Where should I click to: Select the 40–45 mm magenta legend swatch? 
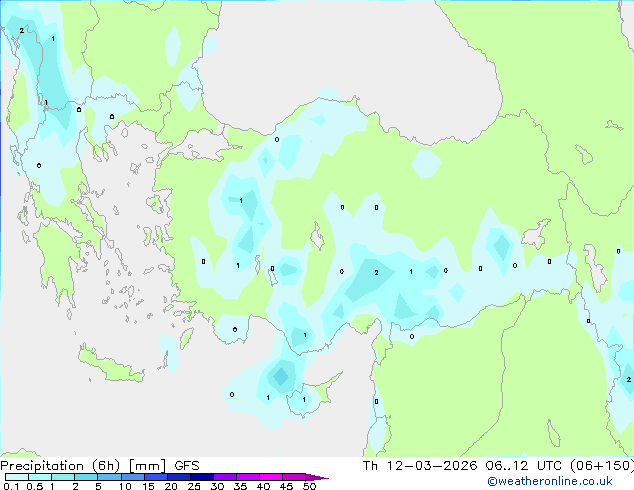pyautogui.click(x=271, y=477)
